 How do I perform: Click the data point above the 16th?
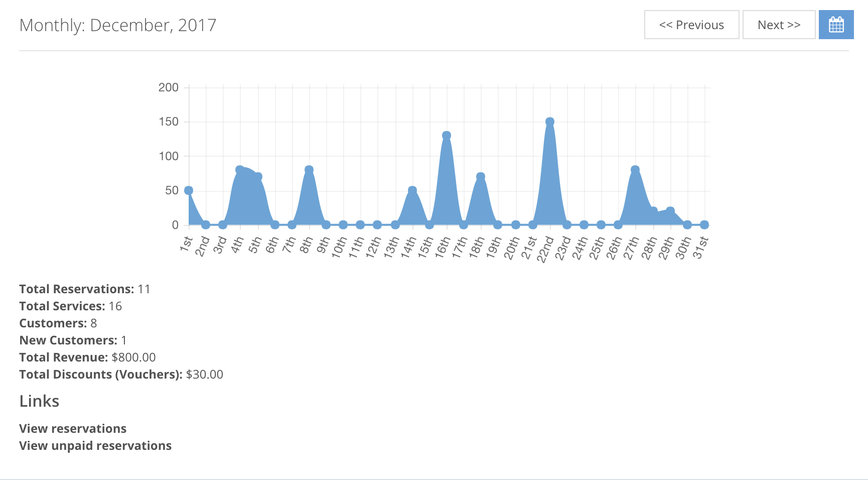[x=446, y=135]
